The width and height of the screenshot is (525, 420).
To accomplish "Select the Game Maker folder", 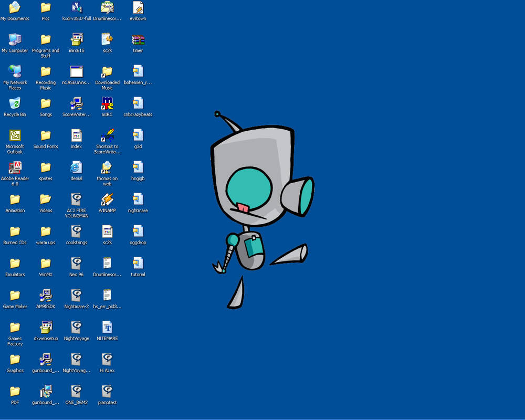I will coord(15,299).
